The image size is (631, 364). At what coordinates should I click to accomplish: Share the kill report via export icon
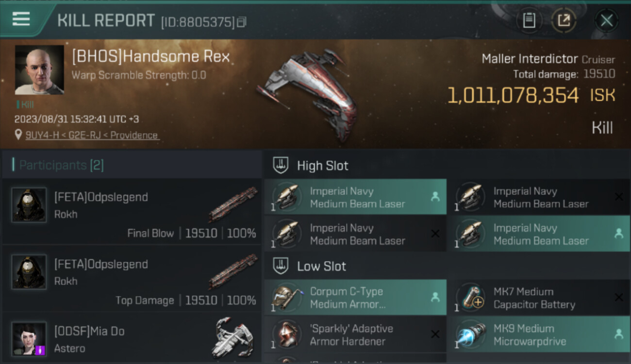564,20
